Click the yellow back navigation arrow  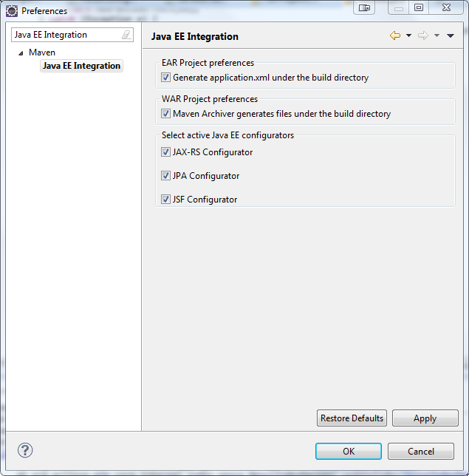click(x=395, y=35)
